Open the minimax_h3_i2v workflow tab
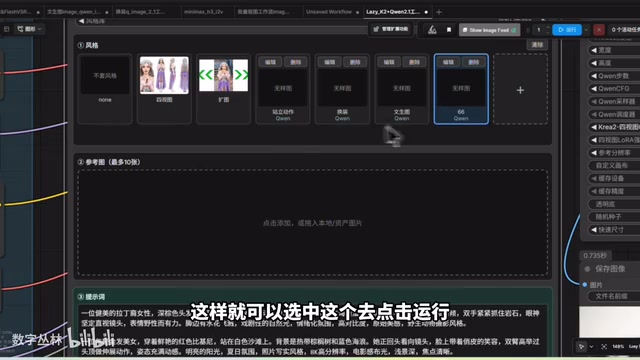Screen dimensions: 640x360 [x=203, y=12]
